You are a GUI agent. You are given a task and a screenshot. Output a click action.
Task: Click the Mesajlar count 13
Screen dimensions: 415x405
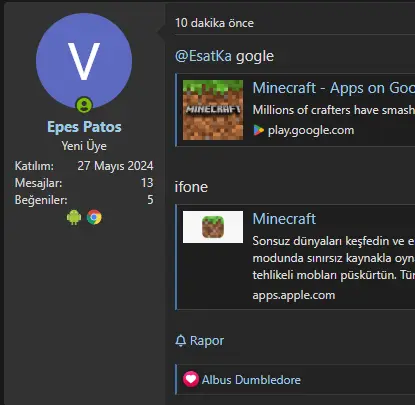[147, 183]
